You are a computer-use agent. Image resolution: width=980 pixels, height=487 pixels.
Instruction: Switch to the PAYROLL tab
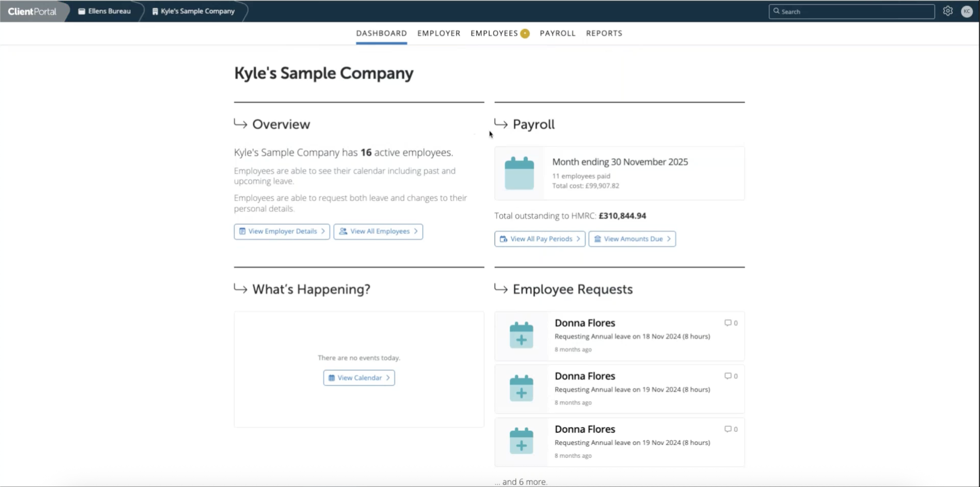(x=558, y=33)
